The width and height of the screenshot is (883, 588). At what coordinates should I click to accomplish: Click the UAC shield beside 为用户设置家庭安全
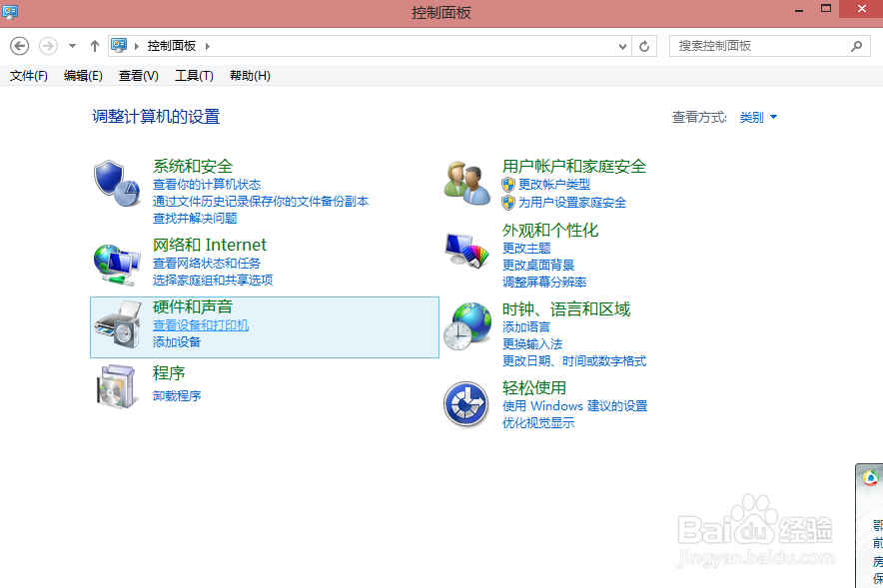[x=508, y=203]
